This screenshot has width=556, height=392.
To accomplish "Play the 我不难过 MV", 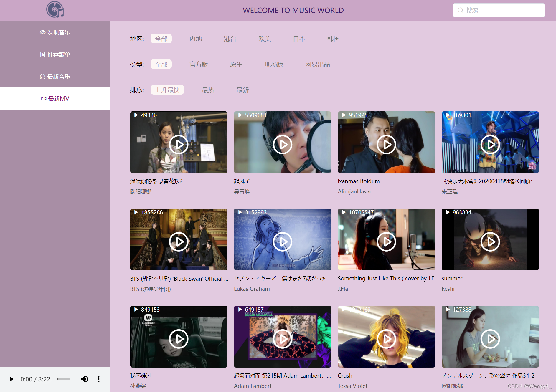I will click(179, 339).
